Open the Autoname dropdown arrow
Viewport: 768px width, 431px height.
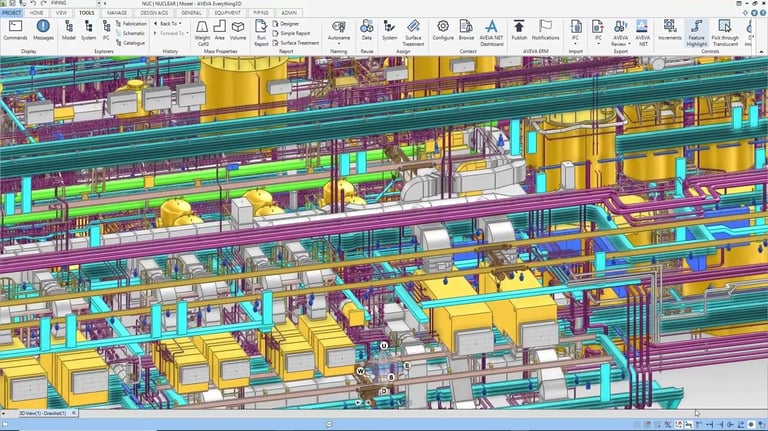338,44
